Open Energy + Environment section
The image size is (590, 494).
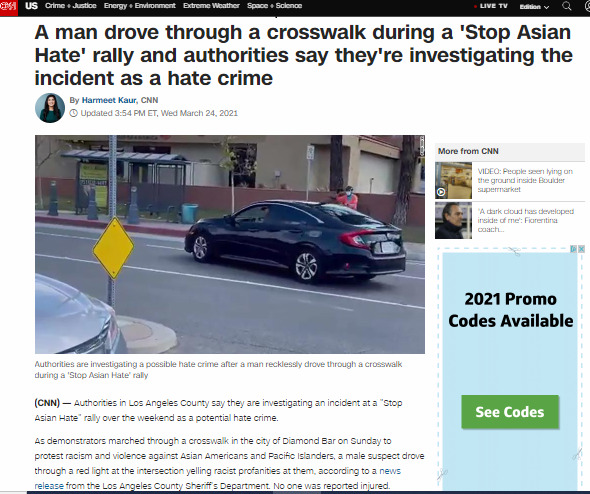coord(140,6)
